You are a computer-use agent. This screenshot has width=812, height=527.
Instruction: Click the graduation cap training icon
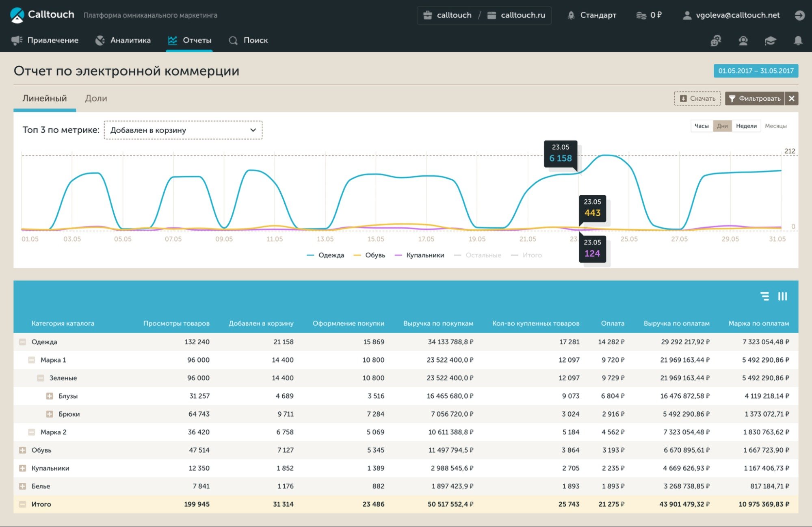770,41
